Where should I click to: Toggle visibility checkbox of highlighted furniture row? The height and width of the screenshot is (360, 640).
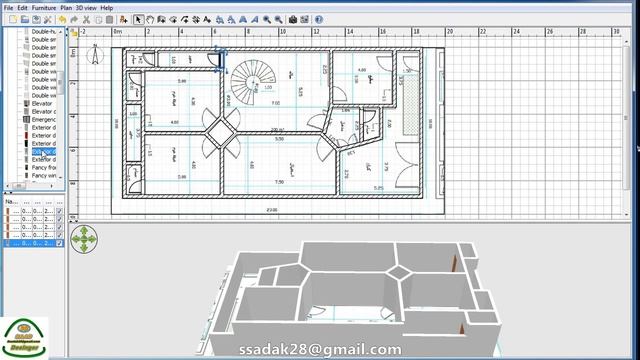pyautogui.click(x=60, y=243)
